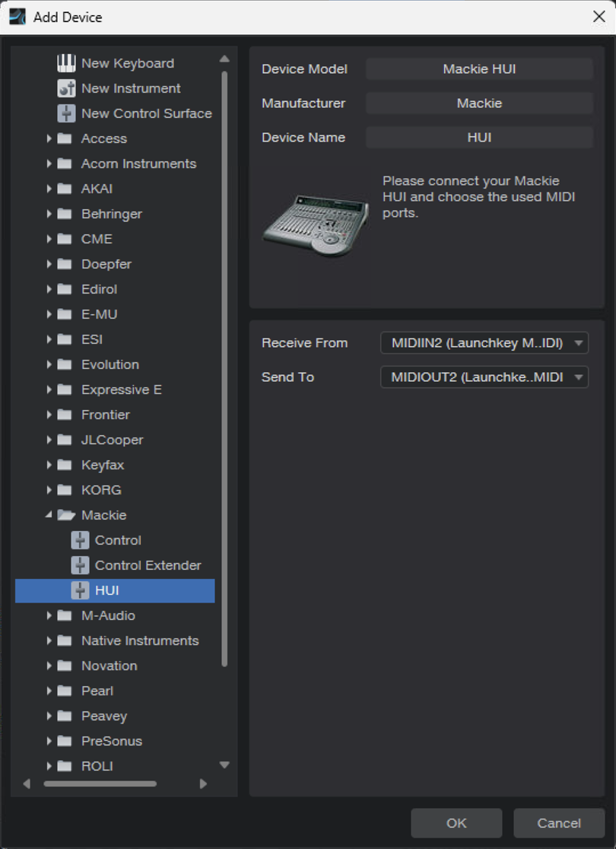Image resolution: width=616 pixels, height=849 pixels.
Task: Expand the Doepfer folder
Action: coord(49,264)
